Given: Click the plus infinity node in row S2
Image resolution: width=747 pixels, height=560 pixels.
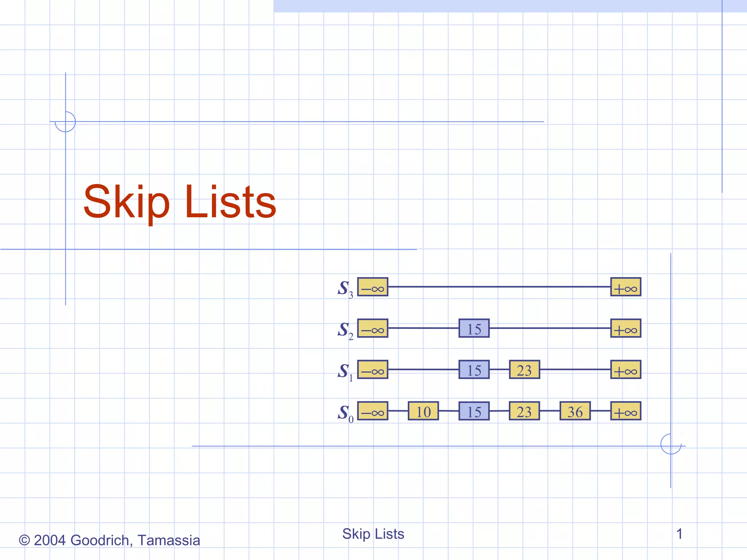Looking at the screenshot, I should coord(626,328).
